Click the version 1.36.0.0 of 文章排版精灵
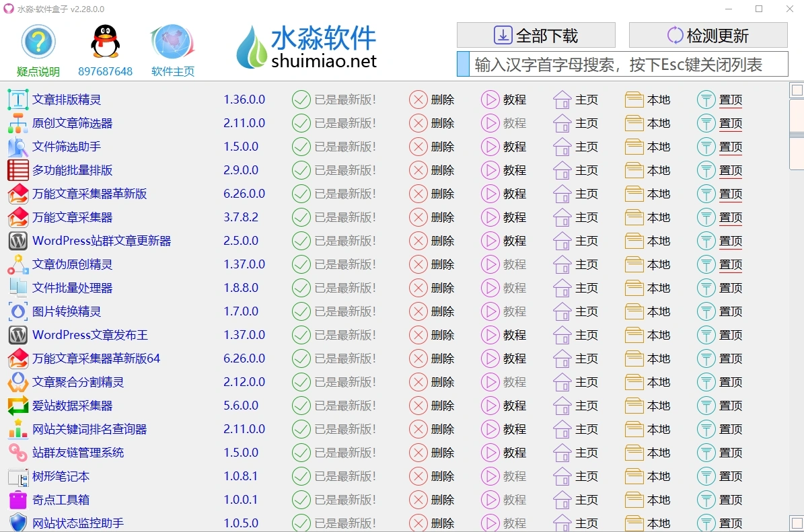The image size is (804, 532). pyautogui.click(x=244, y=100)
